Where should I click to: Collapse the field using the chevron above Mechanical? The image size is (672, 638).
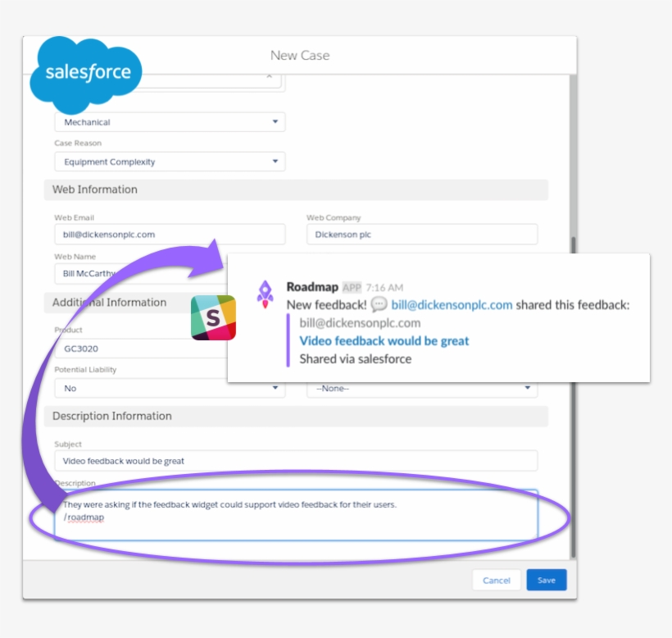tap(270, 75)
